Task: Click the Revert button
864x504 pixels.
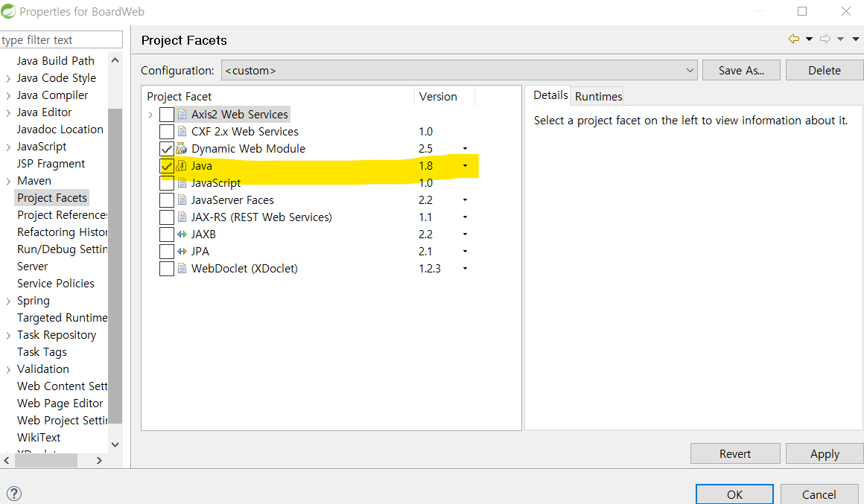Action: [735, 454]
